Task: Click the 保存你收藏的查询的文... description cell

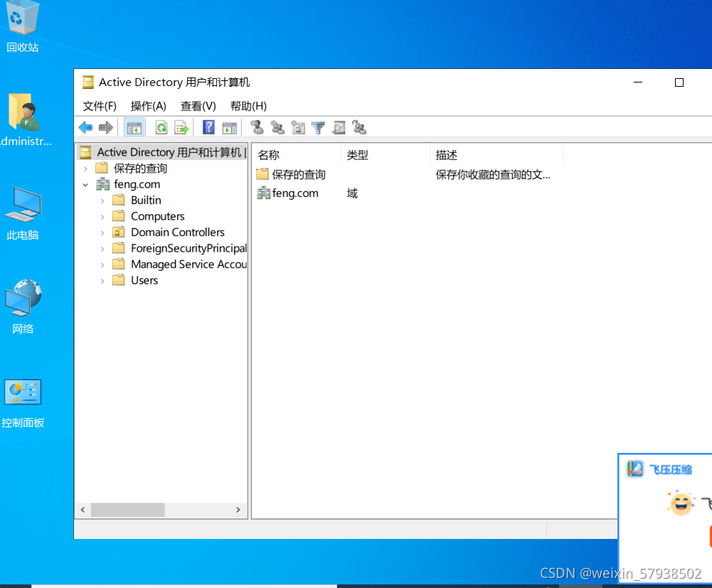Action: click(493, 174)
